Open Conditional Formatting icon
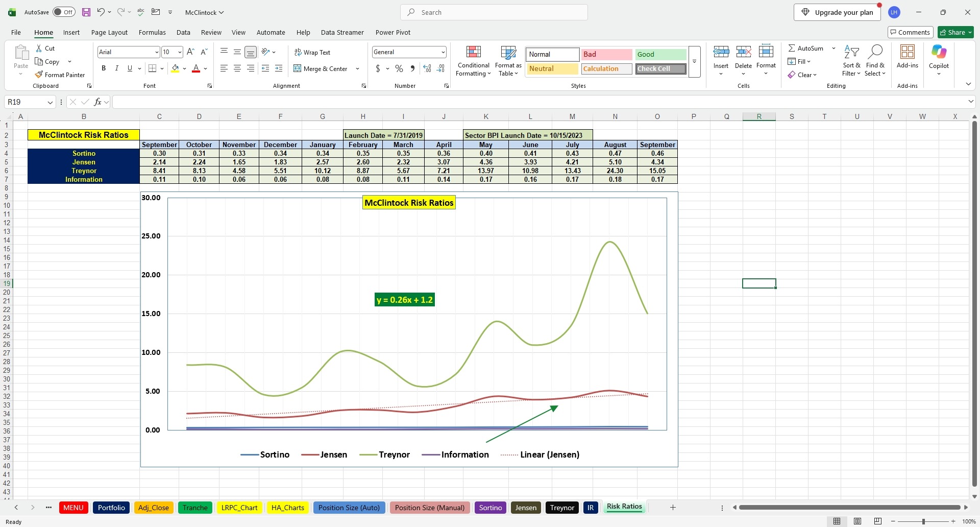 [474, 52]
